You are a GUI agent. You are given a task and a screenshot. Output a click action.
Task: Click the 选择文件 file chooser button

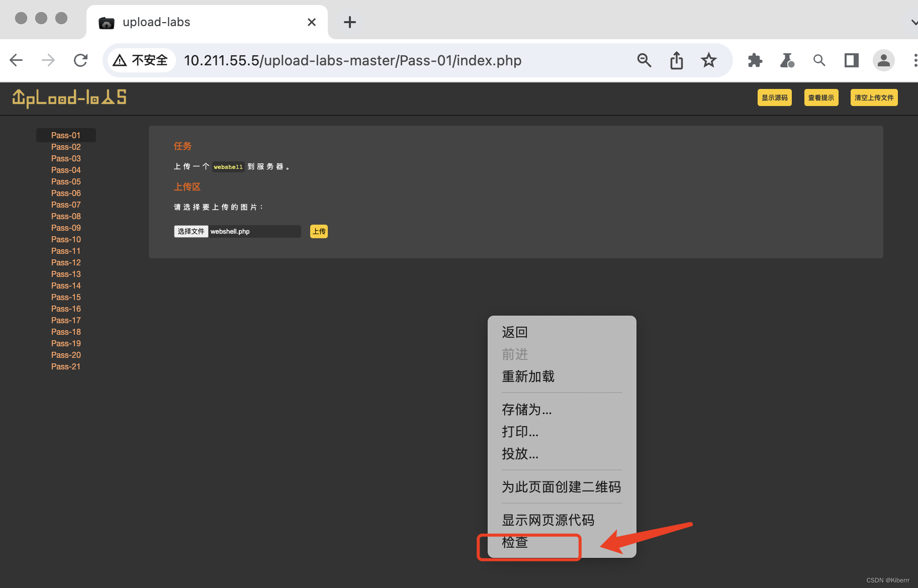[191, 231]
